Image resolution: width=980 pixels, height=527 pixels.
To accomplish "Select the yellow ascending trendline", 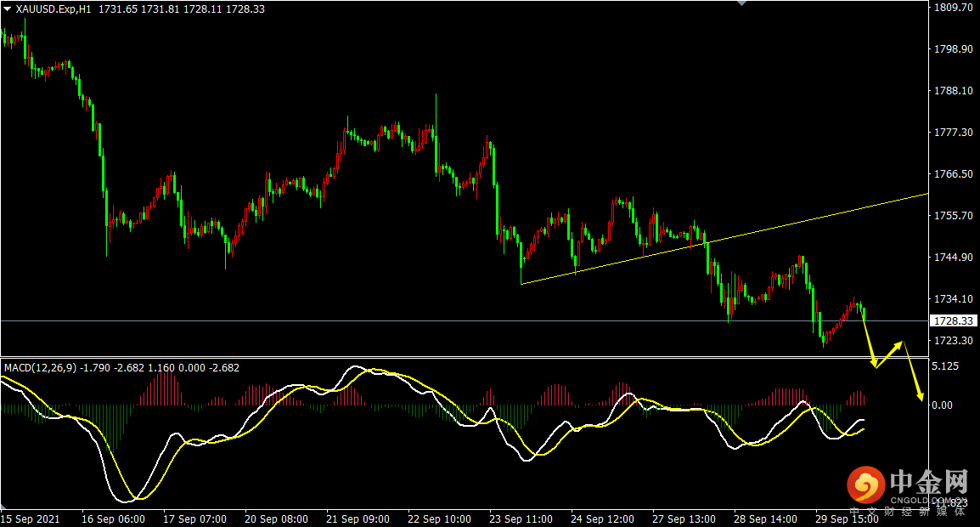I will (725, 238).
